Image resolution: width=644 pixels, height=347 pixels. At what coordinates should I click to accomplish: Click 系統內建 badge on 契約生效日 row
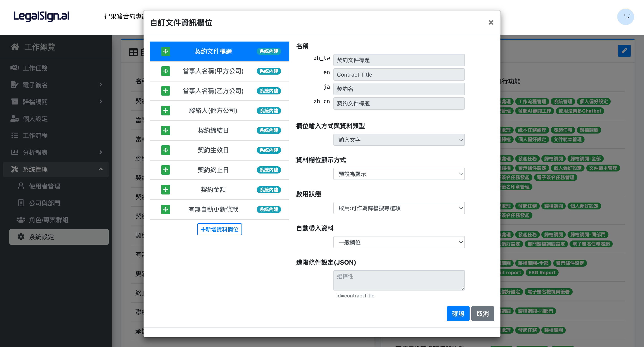click(x=269, y=150)
